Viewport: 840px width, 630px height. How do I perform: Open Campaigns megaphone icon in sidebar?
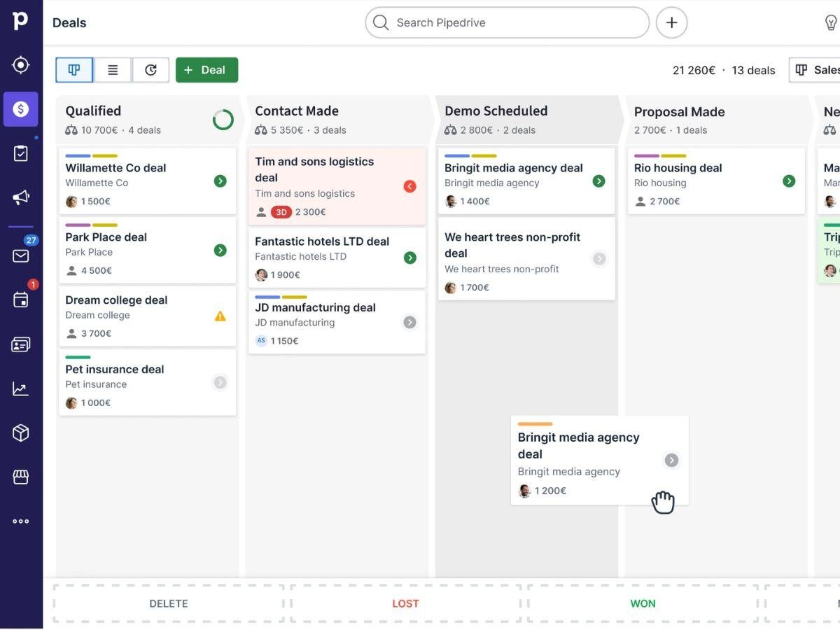tap(21, 197)
